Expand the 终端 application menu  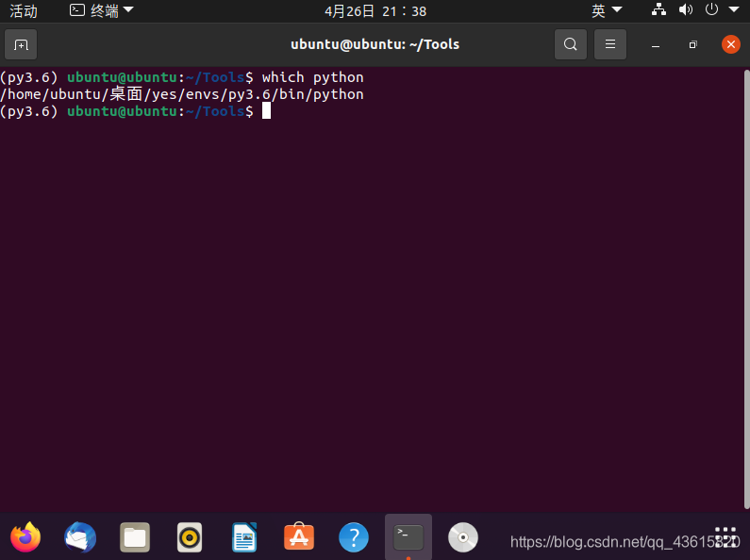101,10
